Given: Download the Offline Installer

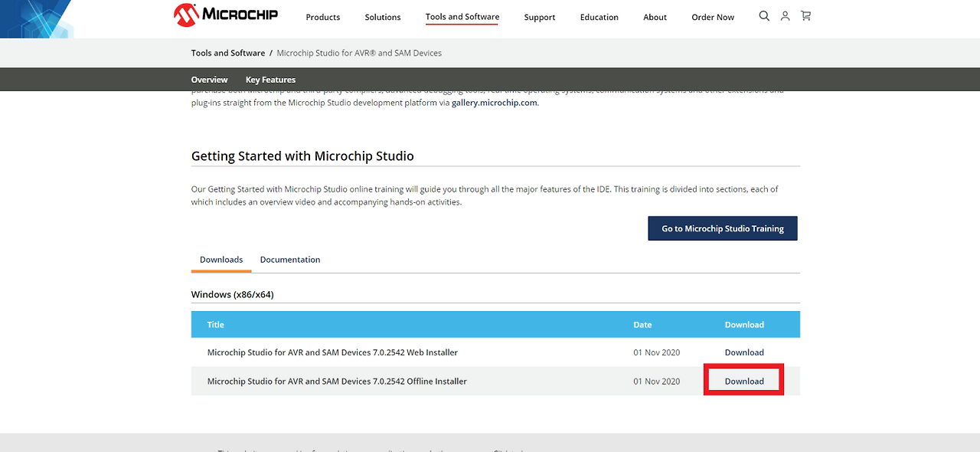Looking at the screenshot, I should pyautogui.click(x=743, y=380).
